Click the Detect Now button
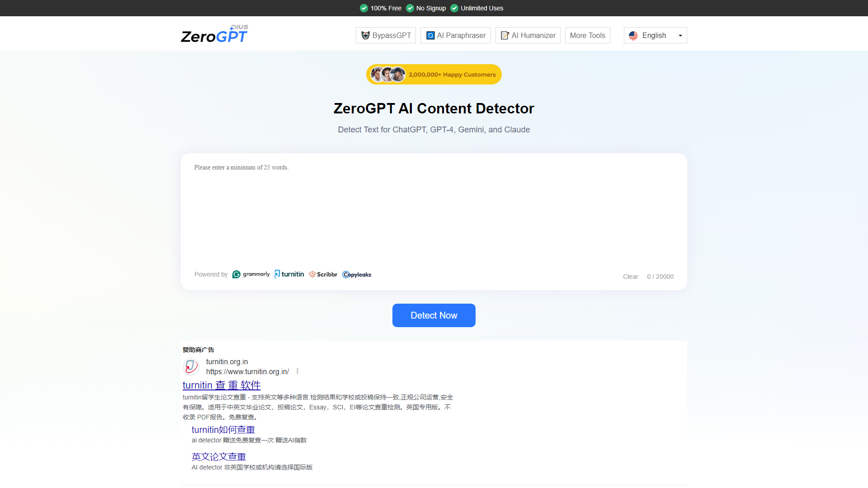This screenshot has width=868, height=488. (x=434, y=314)
